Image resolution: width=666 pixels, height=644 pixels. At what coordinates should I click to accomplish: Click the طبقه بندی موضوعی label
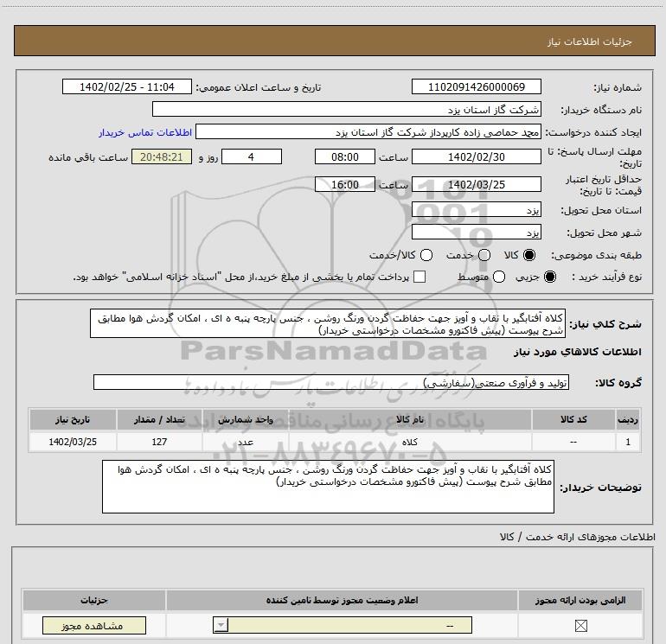596,256
